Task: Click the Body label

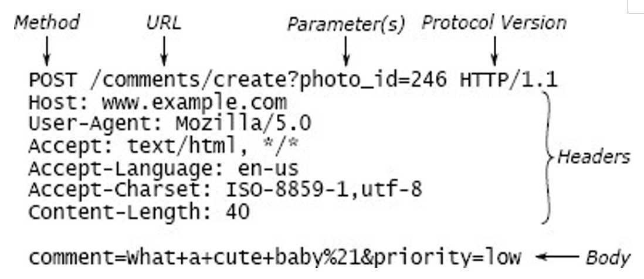Action: pos(607,257)
